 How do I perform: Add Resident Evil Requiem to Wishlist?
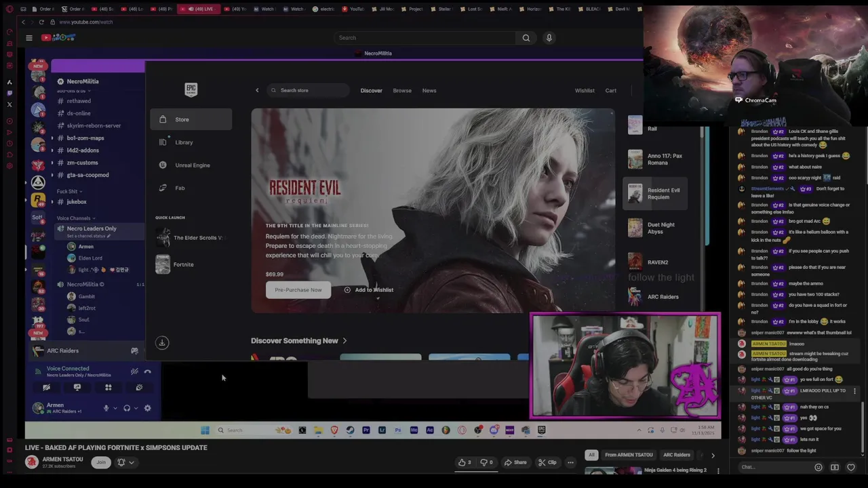pos(369,290)
